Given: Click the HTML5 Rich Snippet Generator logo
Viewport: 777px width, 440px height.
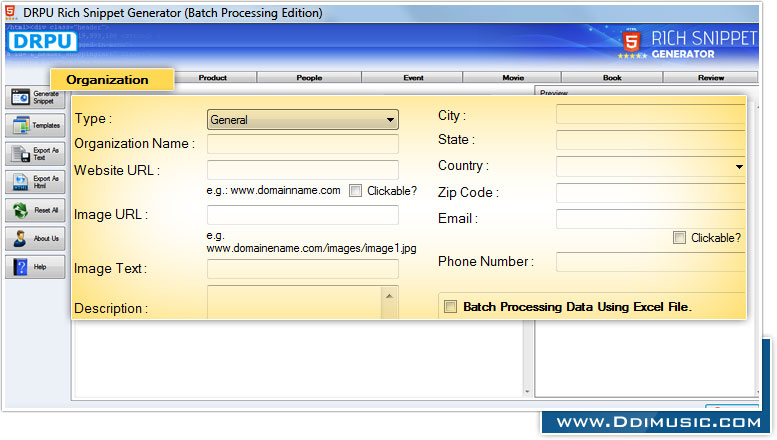Looking at the screenshot, I should [x=689, y=45].
